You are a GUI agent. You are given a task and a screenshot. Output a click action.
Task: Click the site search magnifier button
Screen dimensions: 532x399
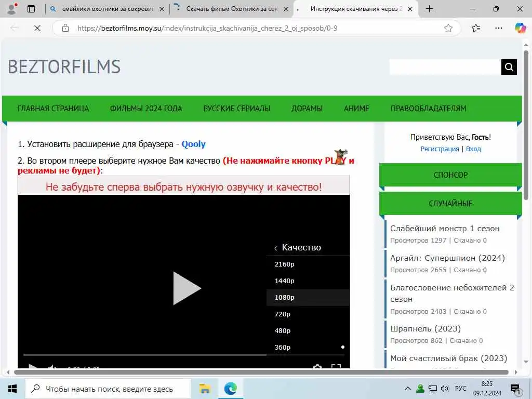(509, 67)
